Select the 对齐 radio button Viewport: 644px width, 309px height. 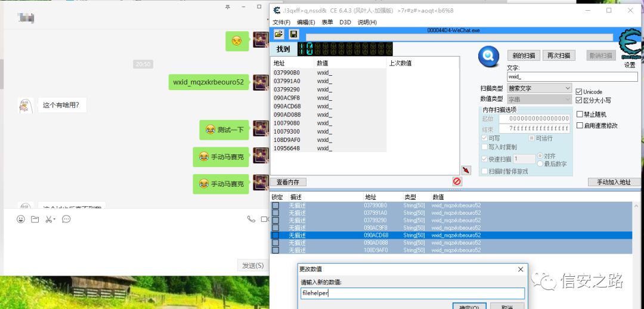[x=540, y=156]
